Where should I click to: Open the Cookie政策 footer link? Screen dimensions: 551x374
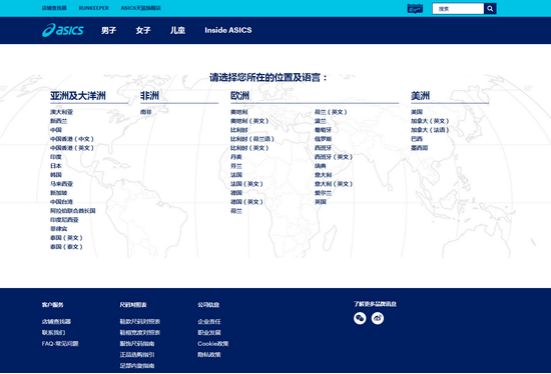[213, 344]
